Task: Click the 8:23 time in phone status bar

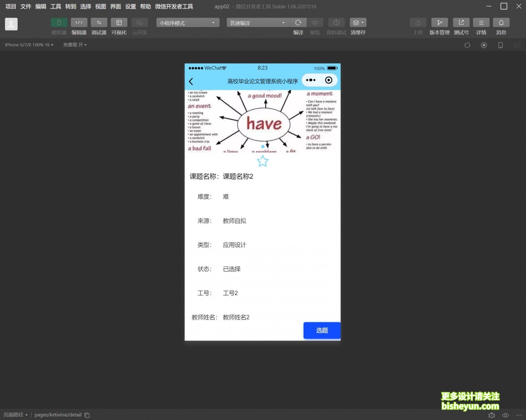Action: point(263,68)
